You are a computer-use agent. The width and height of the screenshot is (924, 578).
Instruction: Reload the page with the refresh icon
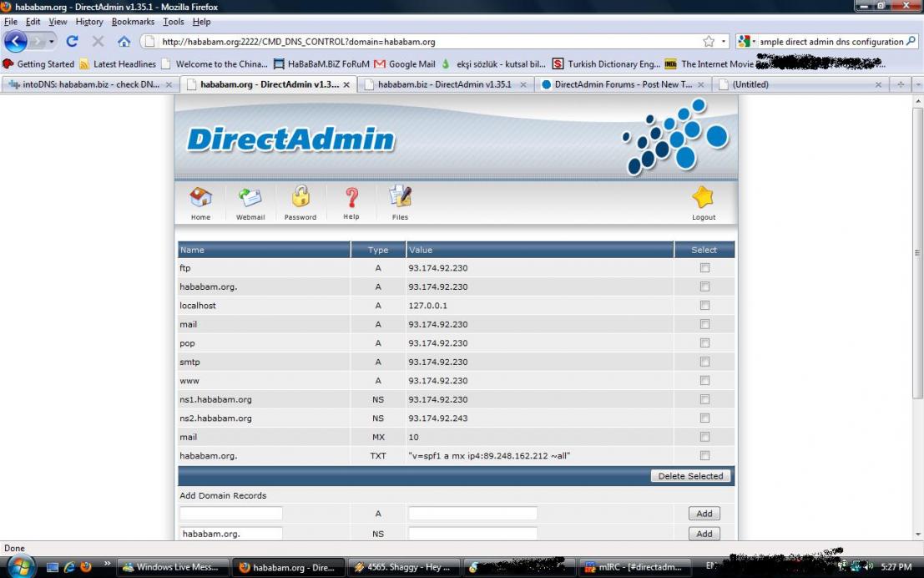pyautogui.click(x=72, y=41)
